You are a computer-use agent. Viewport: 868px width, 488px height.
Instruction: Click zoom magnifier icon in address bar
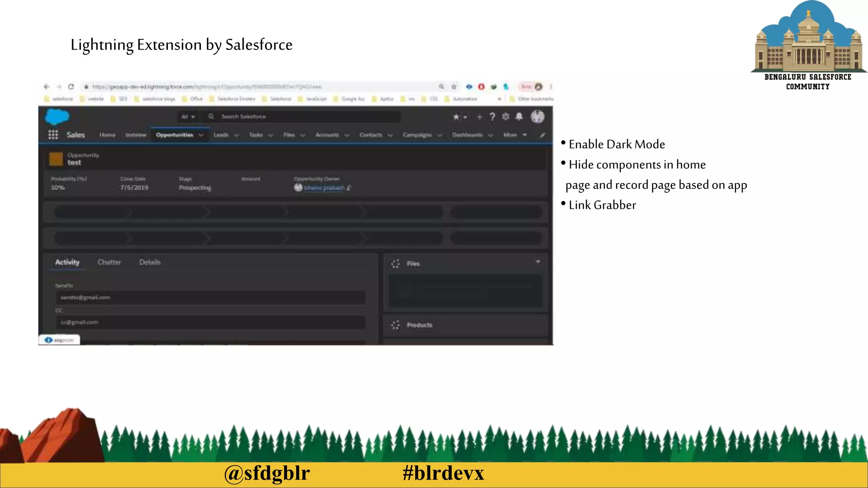(441, 87)
